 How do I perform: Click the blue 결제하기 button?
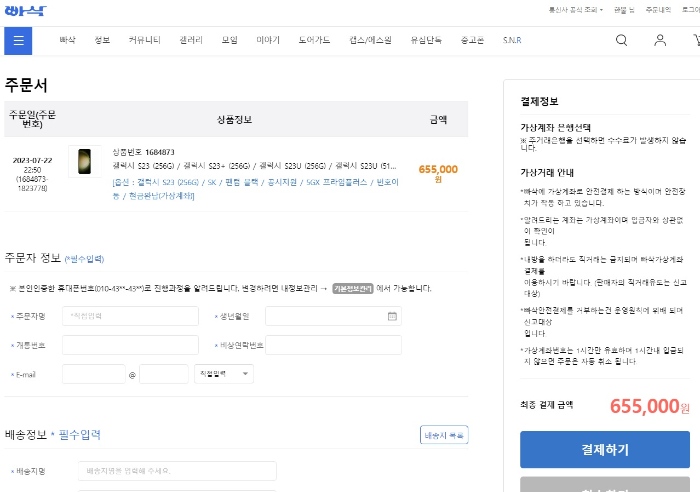(604, 450)
